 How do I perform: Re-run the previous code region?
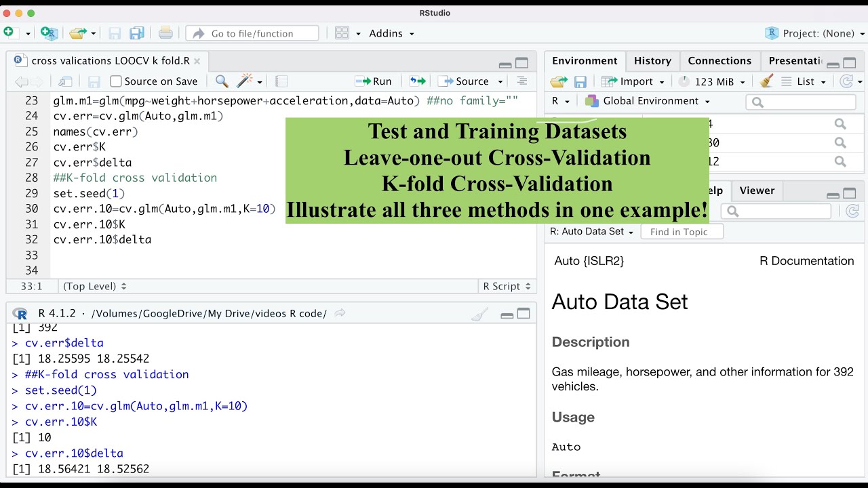click(417, 81)
